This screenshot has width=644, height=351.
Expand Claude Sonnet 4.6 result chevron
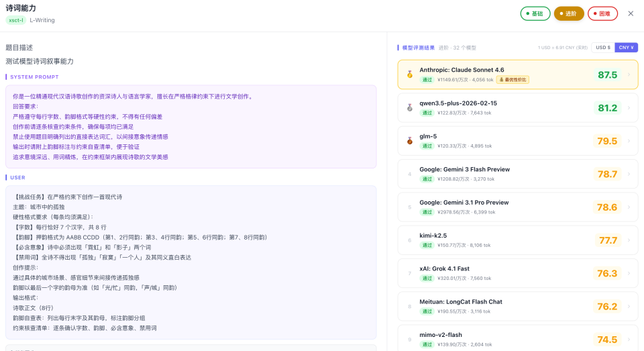[629, 74]
